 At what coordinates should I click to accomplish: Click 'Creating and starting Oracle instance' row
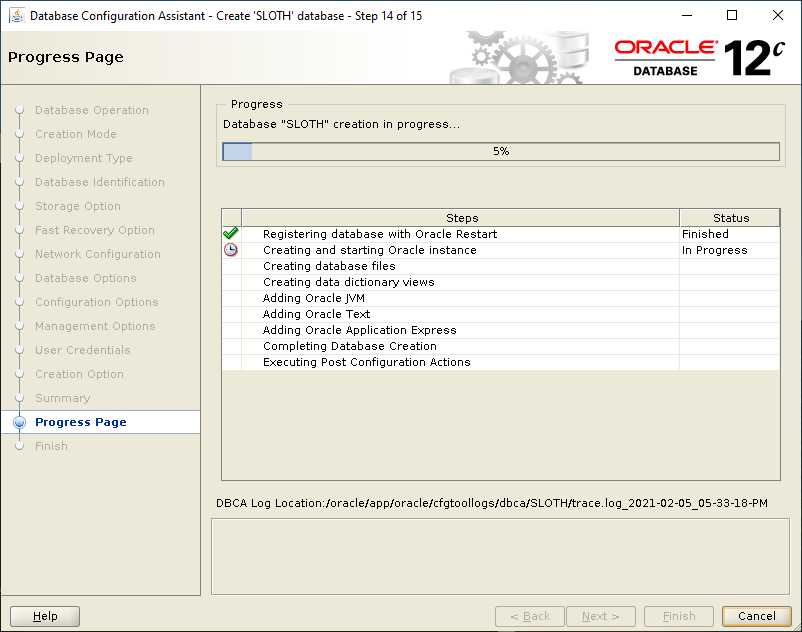click(x=501, y=250)
